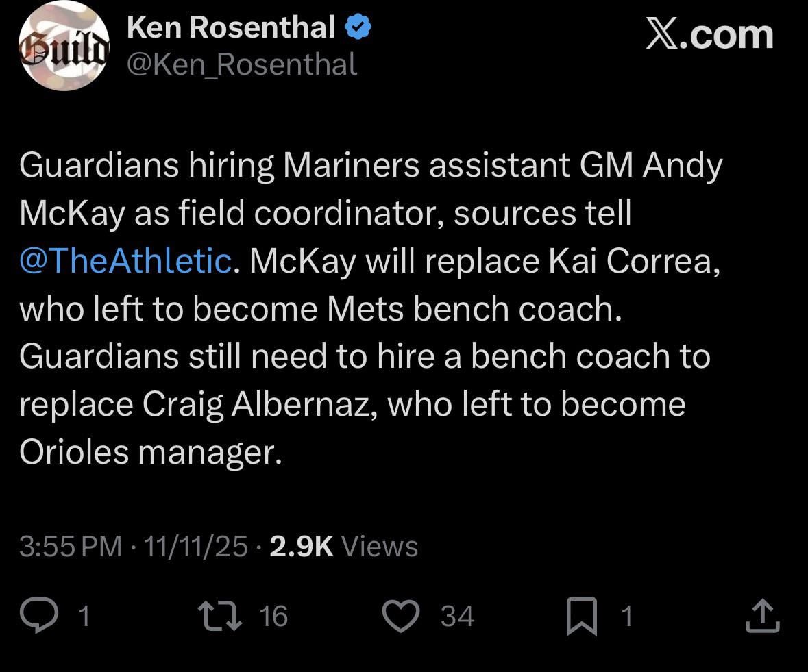
Task: Click the blue verified checkmark badge
Action: [x=359, y=26]
